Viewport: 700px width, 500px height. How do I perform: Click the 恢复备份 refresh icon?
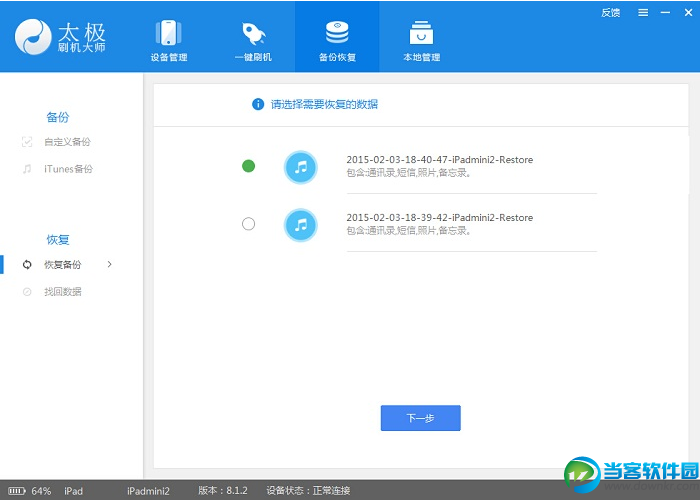click(27, 265)
